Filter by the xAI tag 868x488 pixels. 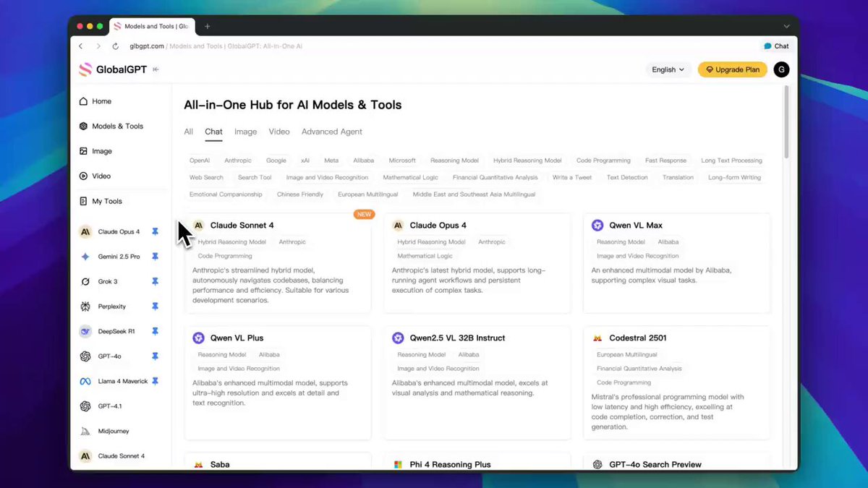point(305,160)
